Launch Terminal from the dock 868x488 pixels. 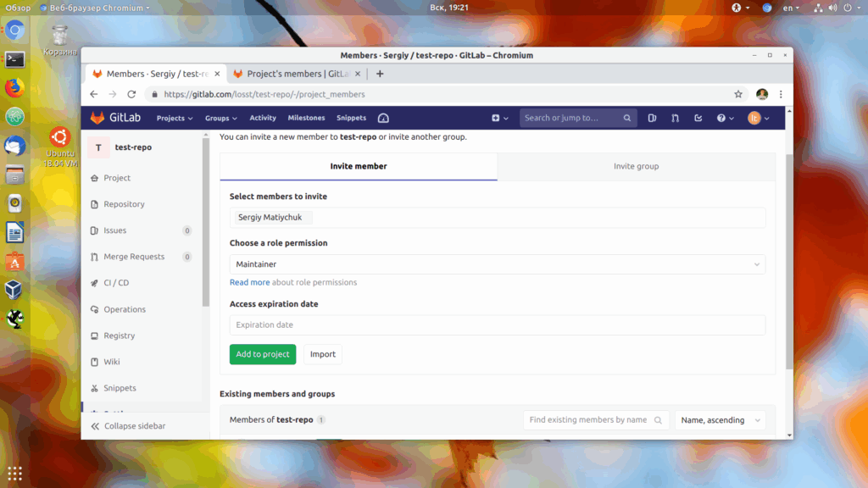(x=15, y=59)
